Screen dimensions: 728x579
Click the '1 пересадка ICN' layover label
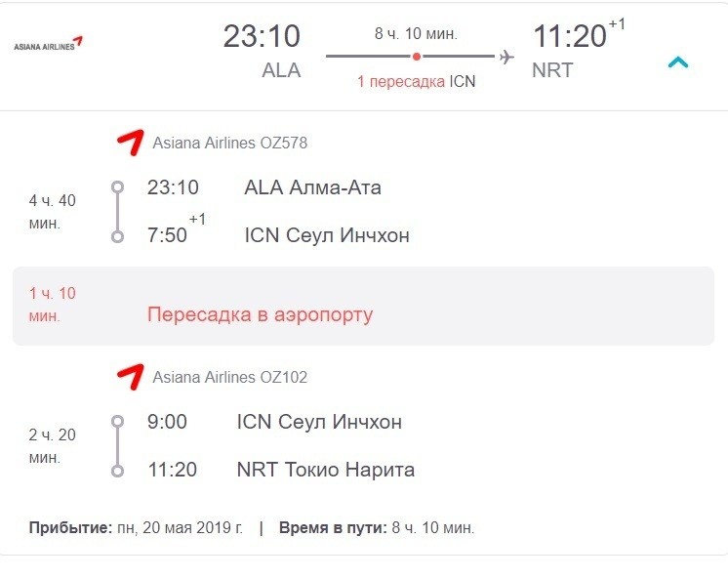(x=417, y=81)
